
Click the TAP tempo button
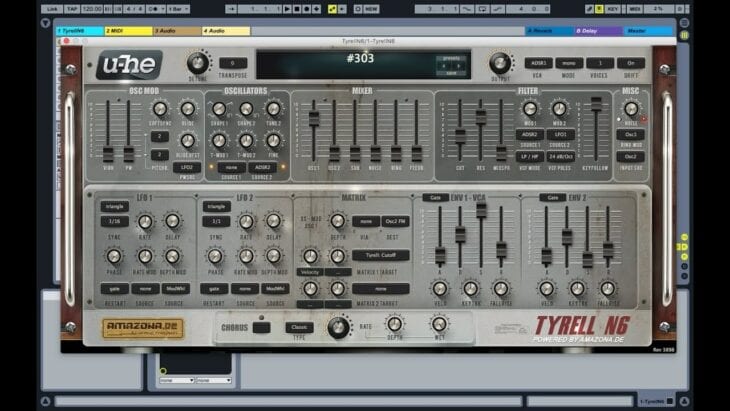point(72,9)
